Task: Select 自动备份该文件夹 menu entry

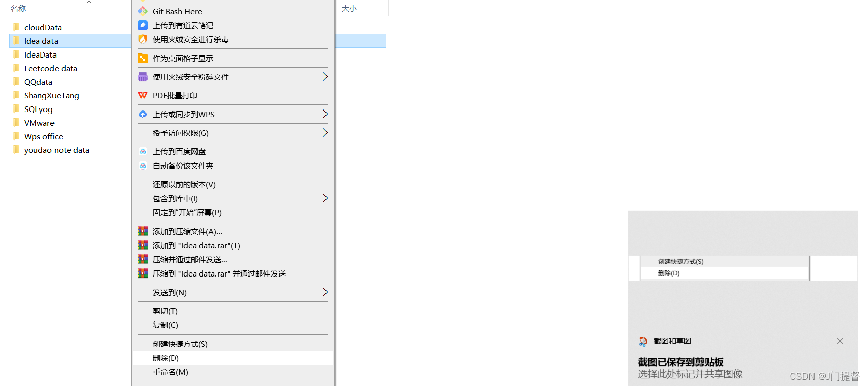Action: (x=233, y=166)
